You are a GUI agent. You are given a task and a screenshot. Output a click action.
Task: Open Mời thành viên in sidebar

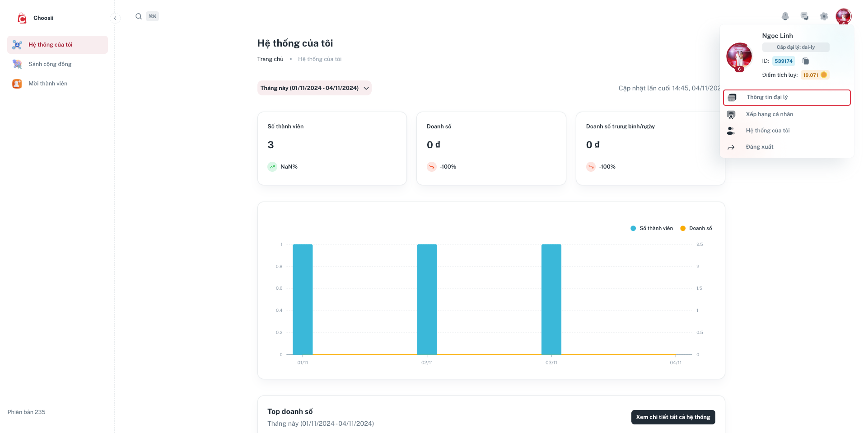point(47,84)
